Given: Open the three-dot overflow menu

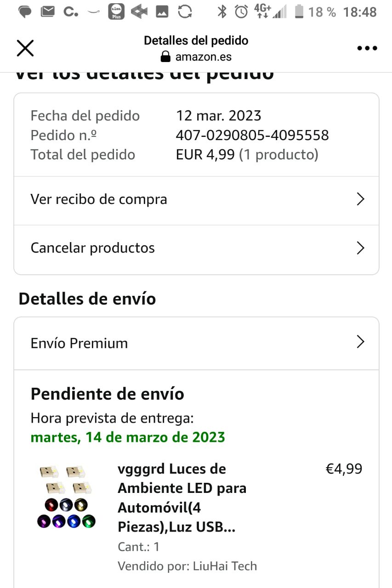Looking at the screenshot, I should 367,48.
